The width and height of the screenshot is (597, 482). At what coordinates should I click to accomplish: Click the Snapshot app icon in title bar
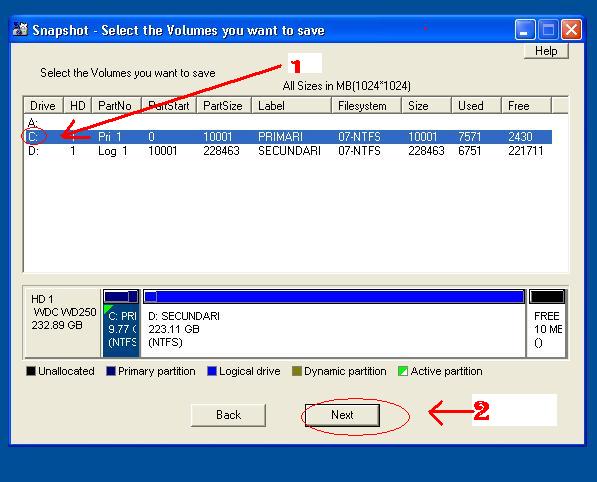coord(20,29)
